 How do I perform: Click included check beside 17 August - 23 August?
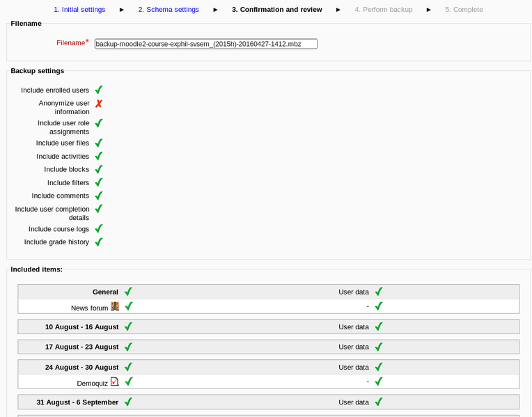point(129,347)
